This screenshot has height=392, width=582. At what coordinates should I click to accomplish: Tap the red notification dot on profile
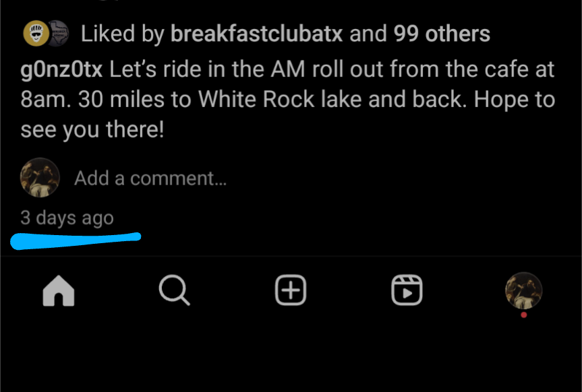click(524, 314)
